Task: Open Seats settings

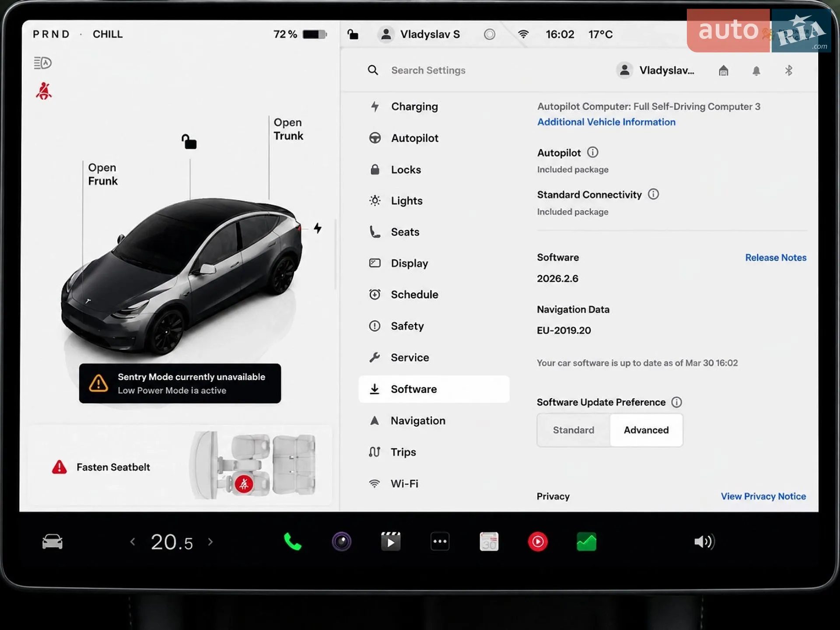Action: [434, 232]
